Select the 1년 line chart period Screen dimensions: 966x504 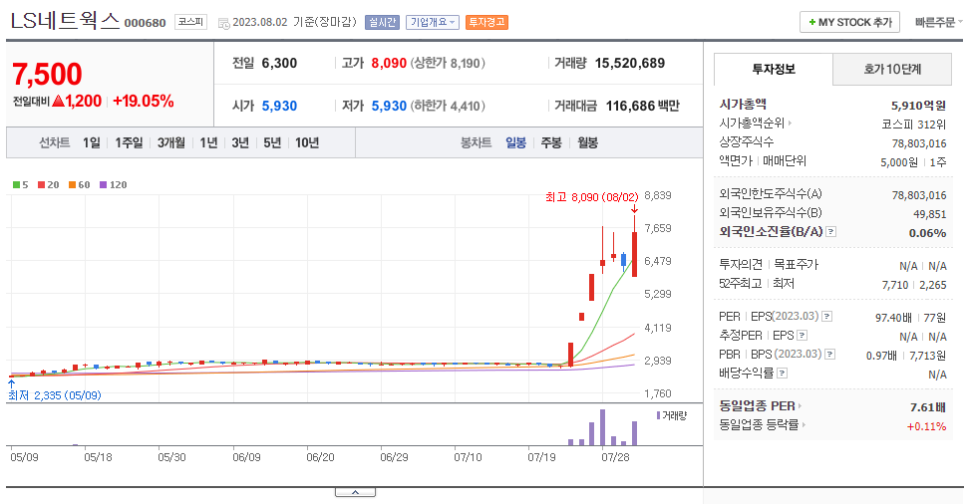(209, 143)
